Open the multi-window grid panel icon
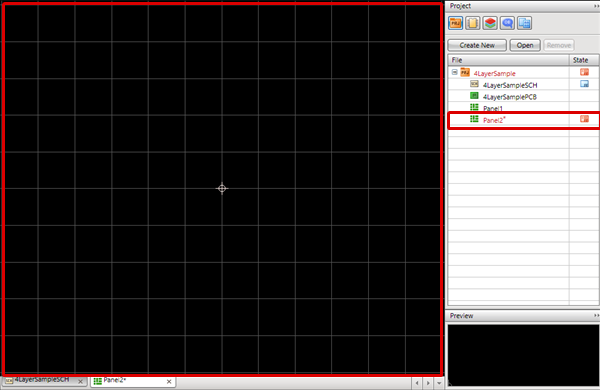600x390 pixels. pos(524,23)
